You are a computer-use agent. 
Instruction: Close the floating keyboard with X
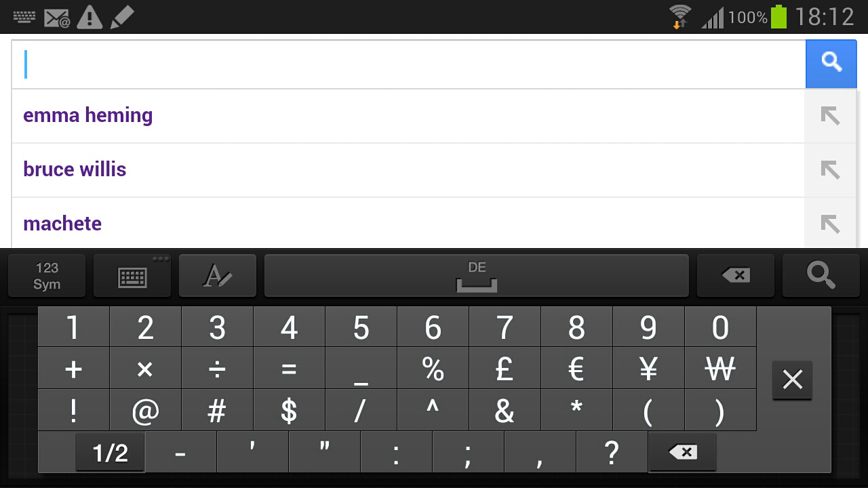click(x=792, y=380)
